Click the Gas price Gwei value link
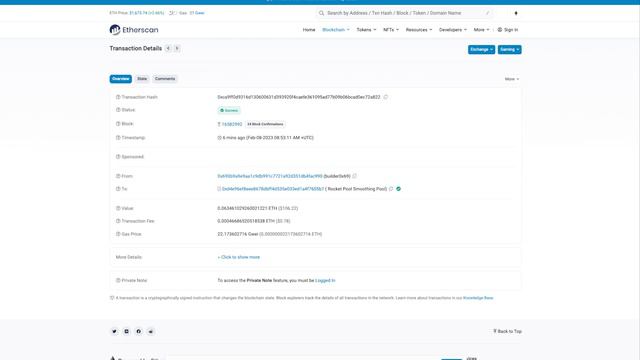The image size is (640, 360). [x=197, y=13]
